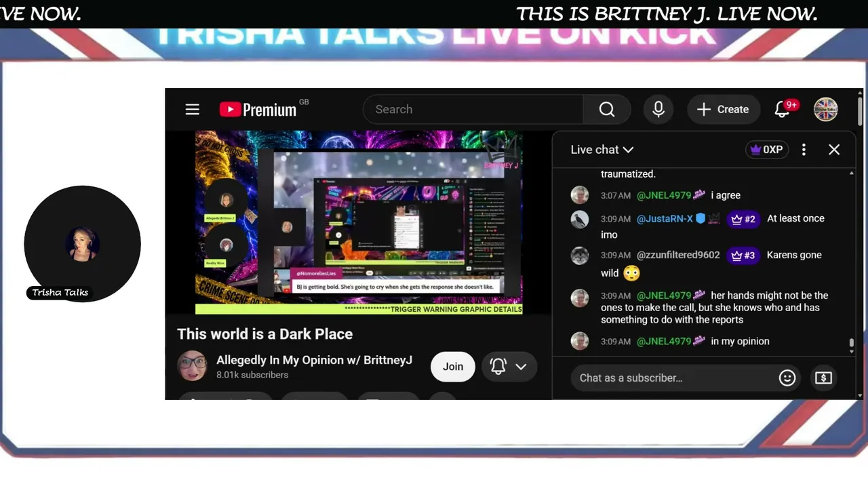This screenshot has width=868, height=488.
Task: Join the channel with the Join button
Action: (x=453, y=367)
